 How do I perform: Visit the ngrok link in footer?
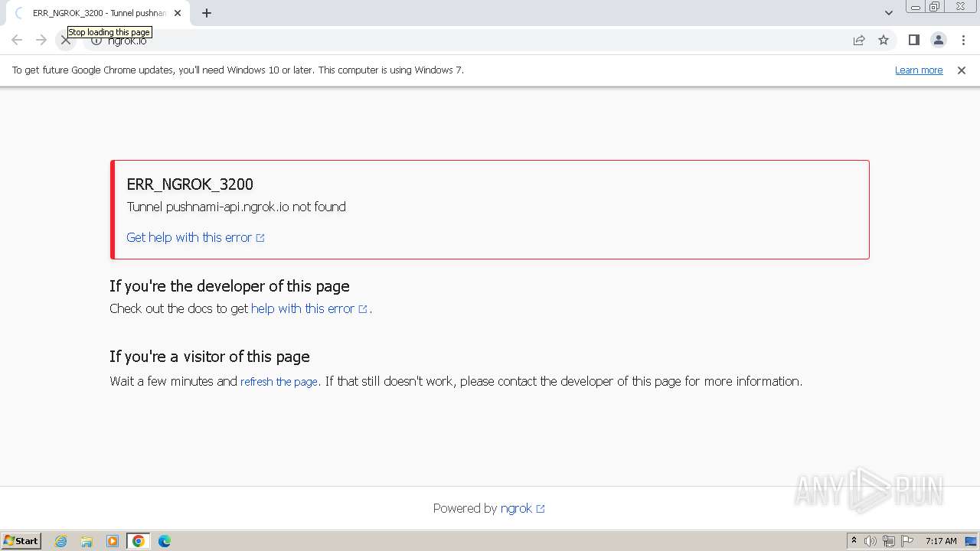click(x=522, y=508)
